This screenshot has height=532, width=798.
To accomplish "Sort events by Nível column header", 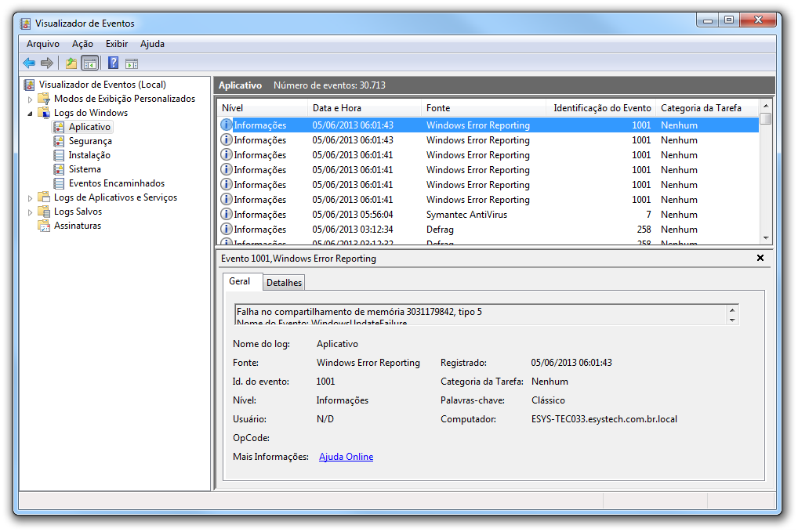I will click(x=263, y=108).
